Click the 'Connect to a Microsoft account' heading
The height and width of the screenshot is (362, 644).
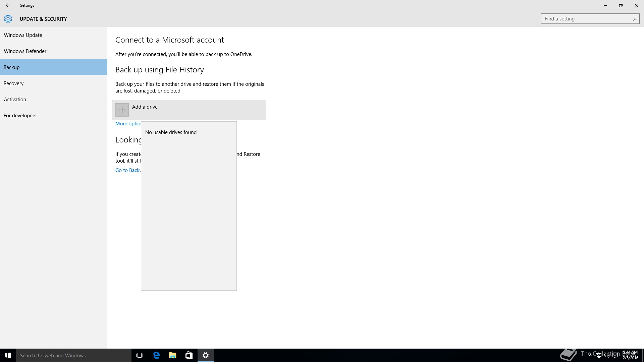pos(169,40)
